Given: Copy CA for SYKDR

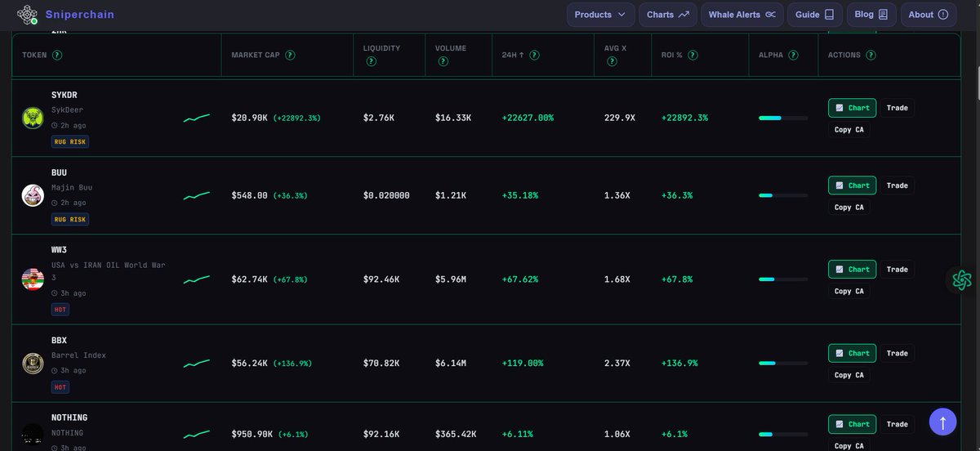Looking at the screenshot, I should click(x=849, y=130).
